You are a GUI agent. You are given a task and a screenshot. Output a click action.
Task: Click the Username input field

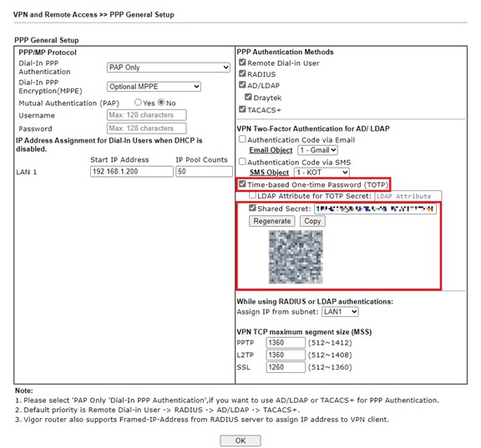(146, 115)
